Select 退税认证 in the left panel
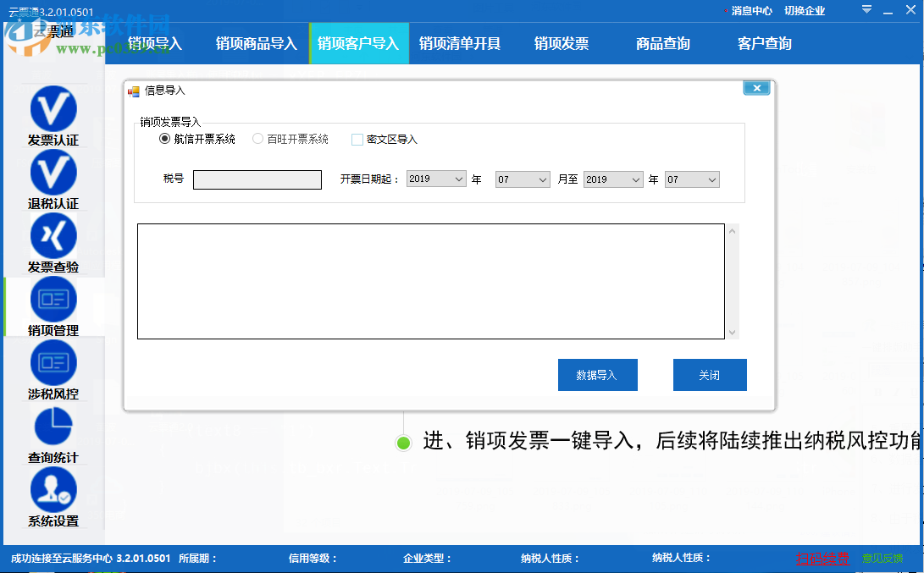 [53, 180]
